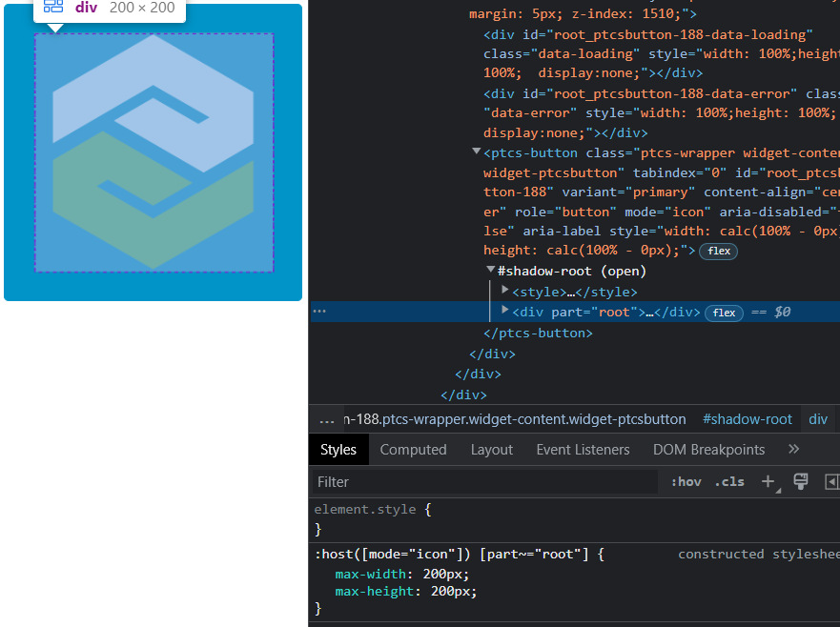This screenshot has width=840, height=627.
Task: Expand the style element inside the shadow root
Action: click(x=504, y=292)
